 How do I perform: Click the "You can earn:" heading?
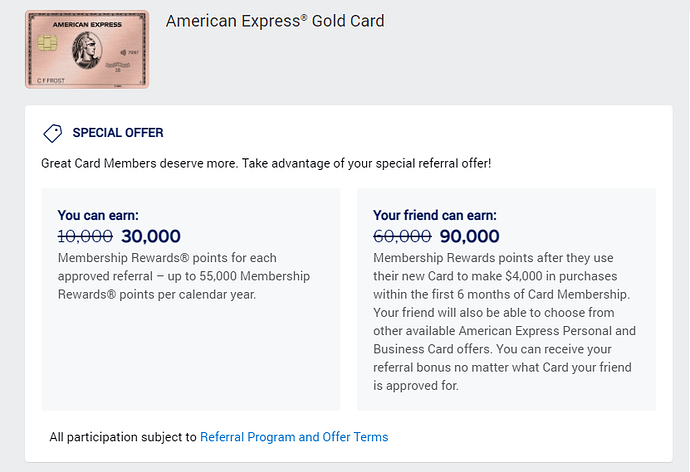(98, 215)
